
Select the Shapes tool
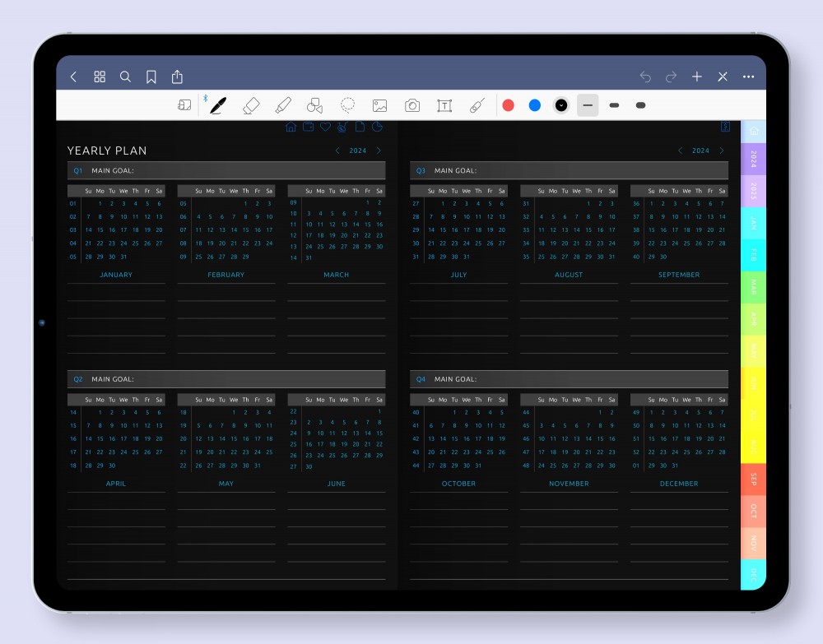(x=315, y=105)
